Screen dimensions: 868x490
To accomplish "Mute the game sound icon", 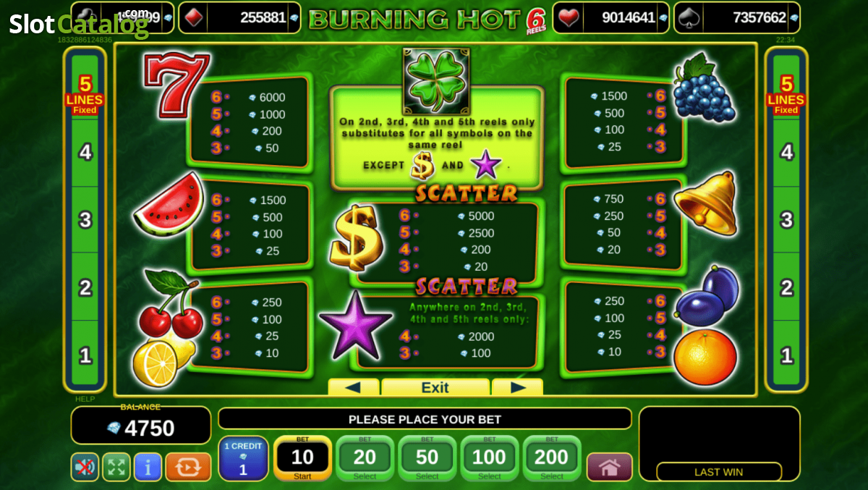I will (85, 467).
